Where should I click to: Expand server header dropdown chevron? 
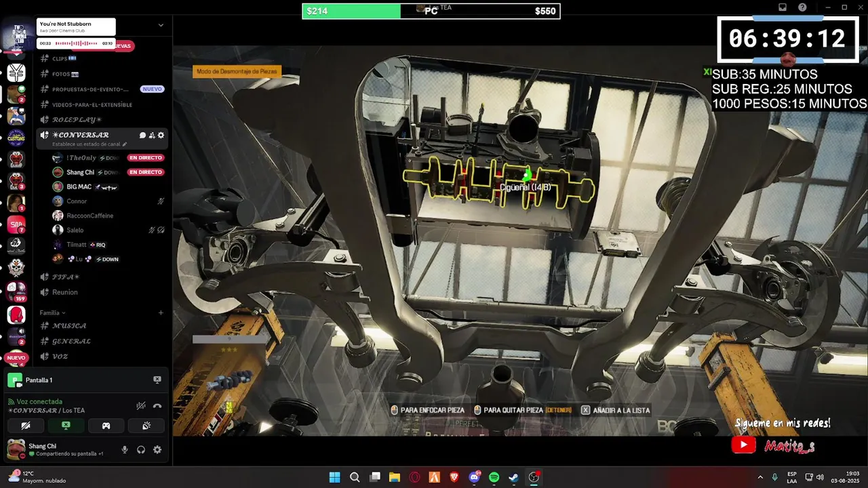point(161,25)
